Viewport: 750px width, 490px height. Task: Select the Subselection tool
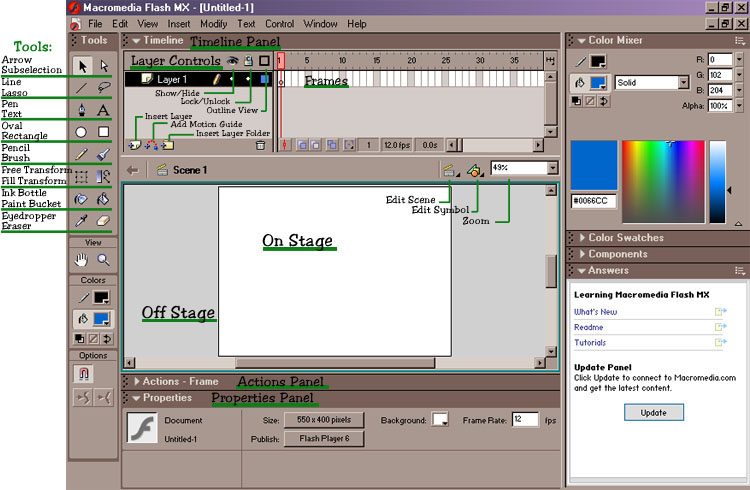click(104, 66)
